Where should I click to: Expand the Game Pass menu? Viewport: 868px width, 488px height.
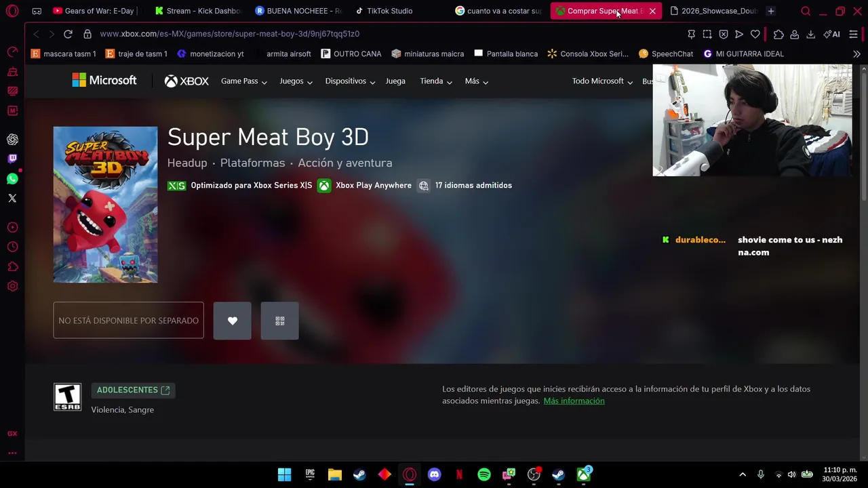coord(244,81)
